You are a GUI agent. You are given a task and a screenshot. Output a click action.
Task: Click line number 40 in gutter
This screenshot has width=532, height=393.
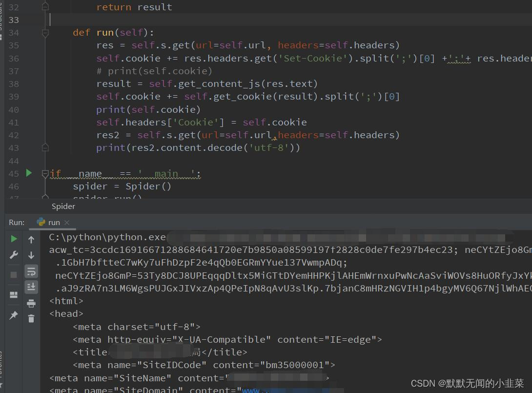(x=14, y=110)
